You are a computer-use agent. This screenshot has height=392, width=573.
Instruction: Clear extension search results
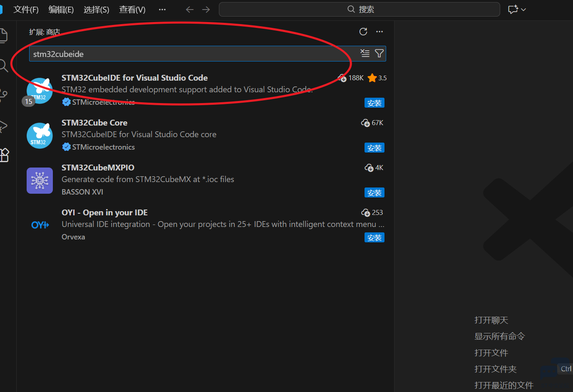click(365, 53)
